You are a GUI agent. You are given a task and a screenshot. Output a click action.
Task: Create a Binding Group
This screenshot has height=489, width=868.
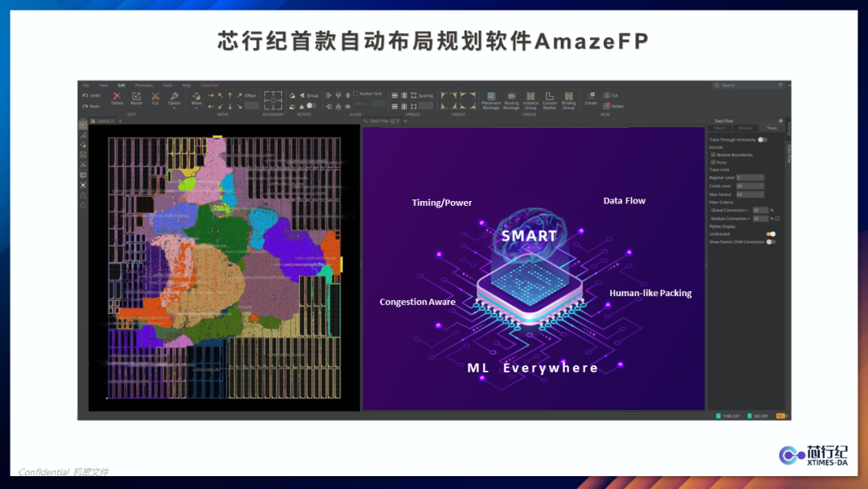(569, 101)
